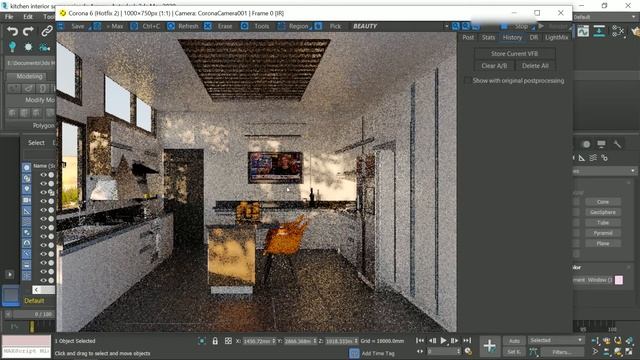Screen dimensions: 640x360
Task: Toggle visibility eye of last scene row
Action: pyautogui.click(x=43, y=280)
